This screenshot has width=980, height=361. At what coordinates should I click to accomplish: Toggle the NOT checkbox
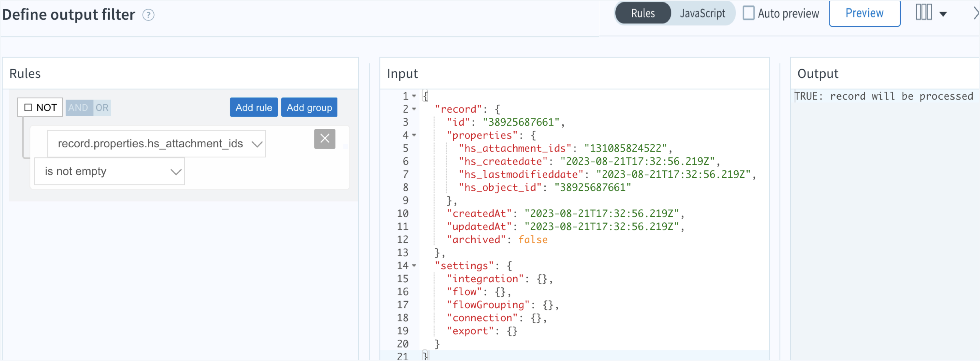(28, 107)
